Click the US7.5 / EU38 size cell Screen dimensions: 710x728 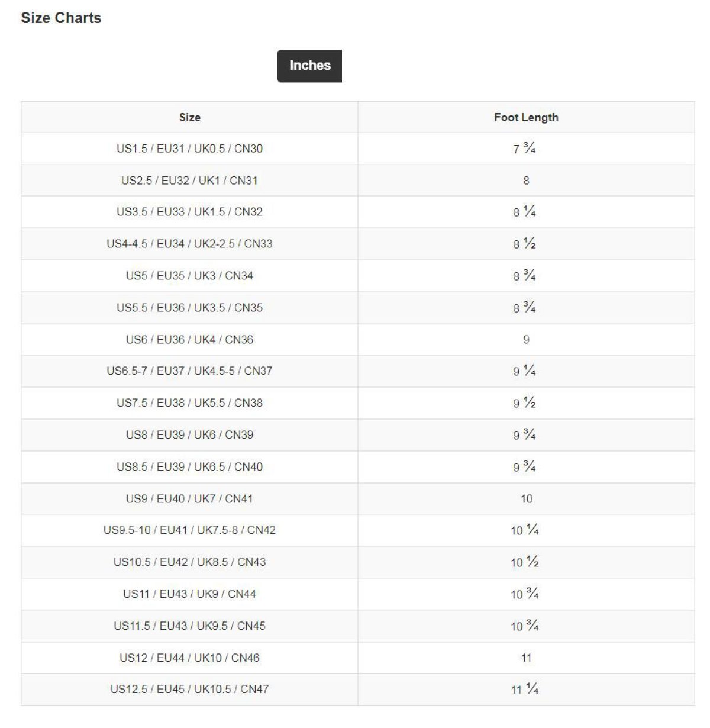189,403
